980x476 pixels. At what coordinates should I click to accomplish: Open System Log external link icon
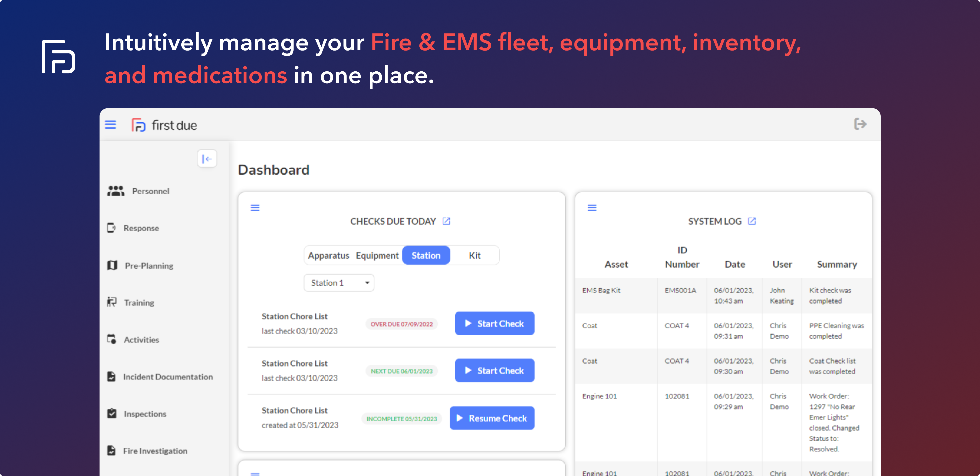coord(752,221)
